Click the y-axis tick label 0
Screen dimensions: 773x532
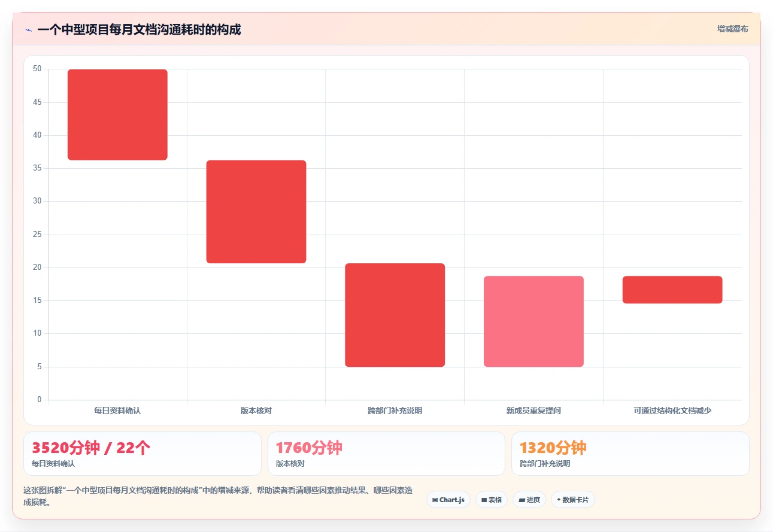click(40, 400)
